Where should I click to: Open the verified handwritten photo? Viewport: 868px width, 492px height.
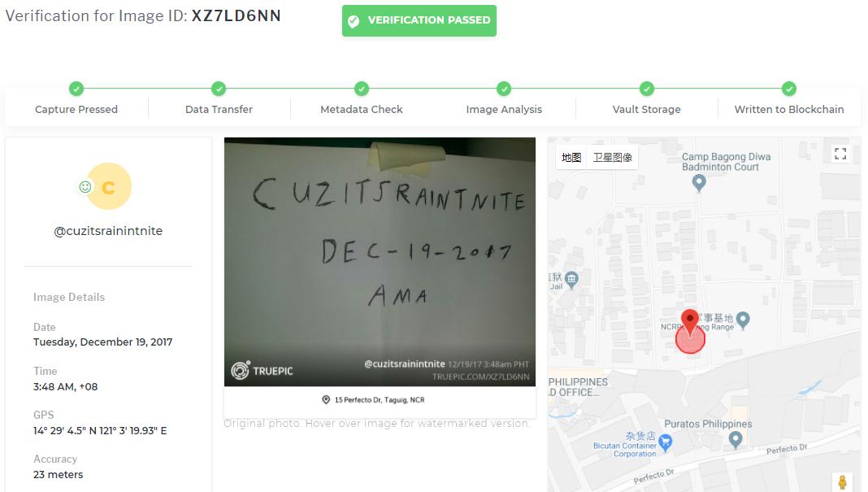(x=380, y=262)
